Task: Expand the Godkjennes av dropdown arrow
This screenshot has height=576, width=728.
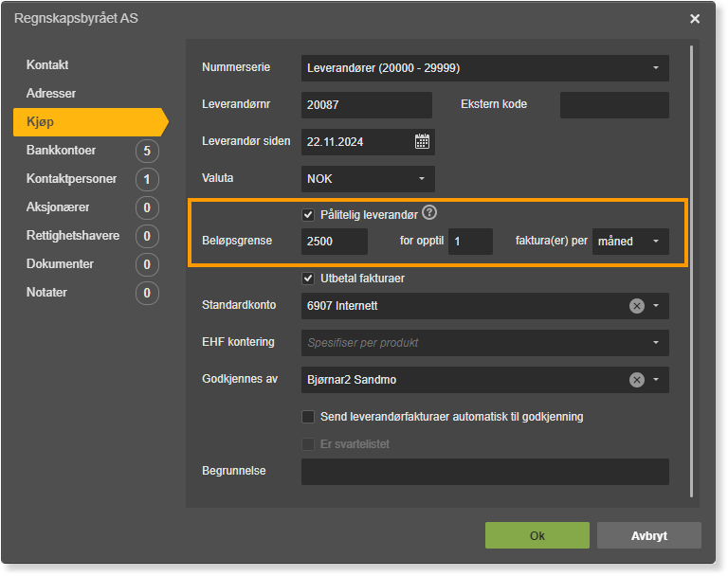Action: tap(656, 380)
